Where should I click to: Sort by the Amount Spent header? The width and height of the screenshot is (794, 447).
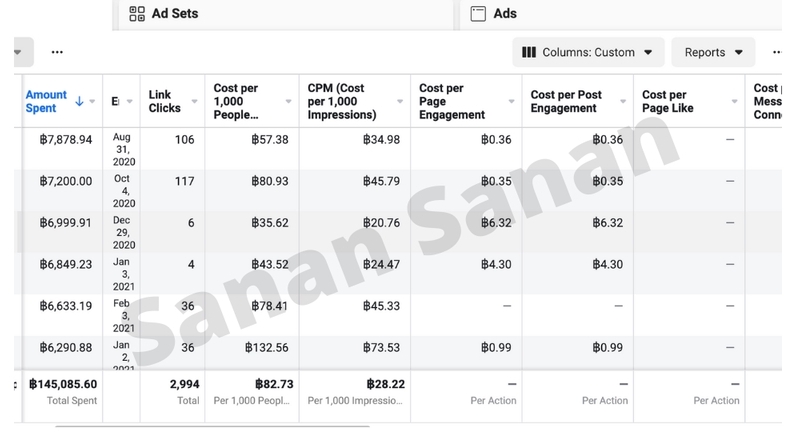coord(46,101)
